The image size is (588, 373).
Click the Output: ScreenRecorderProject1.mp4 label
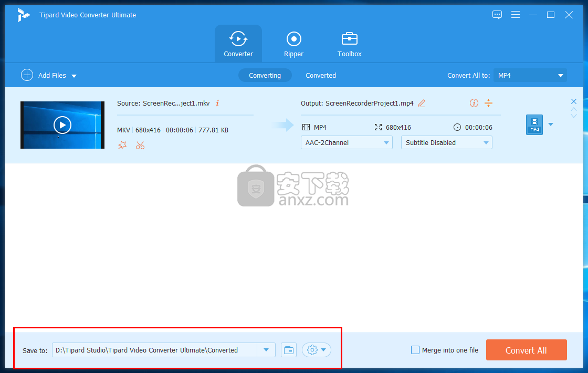pos(357,103)
